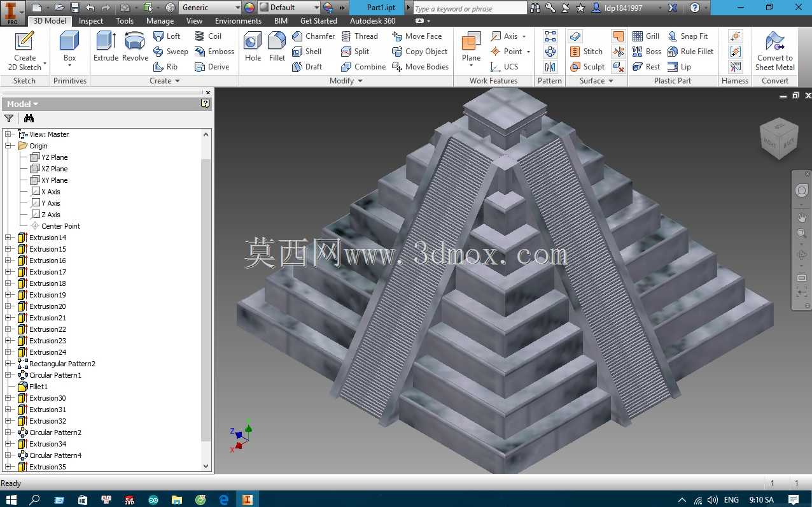Image resolution: width=812 pixels, height=507 pixels.
Task: Open the Snap Fit tool
Action: click(x=687, y=36)
